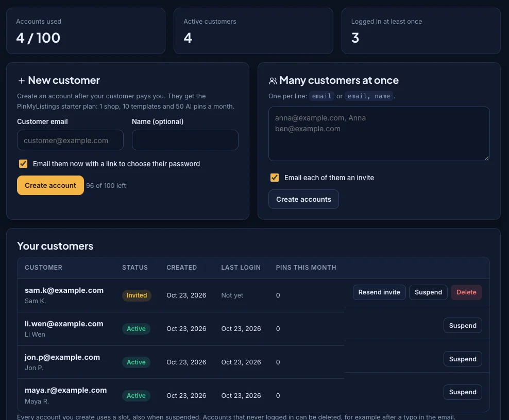Image resolution: width=509 pixels, height=420 pixels.
Task: Click the Active badge in Li Wen's row
Action: tap(136, 329)
